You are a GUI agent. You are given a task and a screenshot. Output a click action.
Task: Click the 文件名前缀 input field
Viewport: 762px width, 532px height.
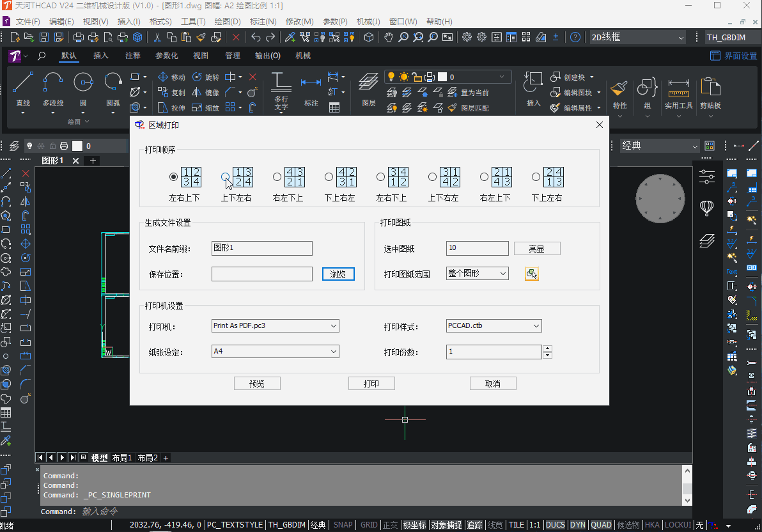(x=262, y=248)
